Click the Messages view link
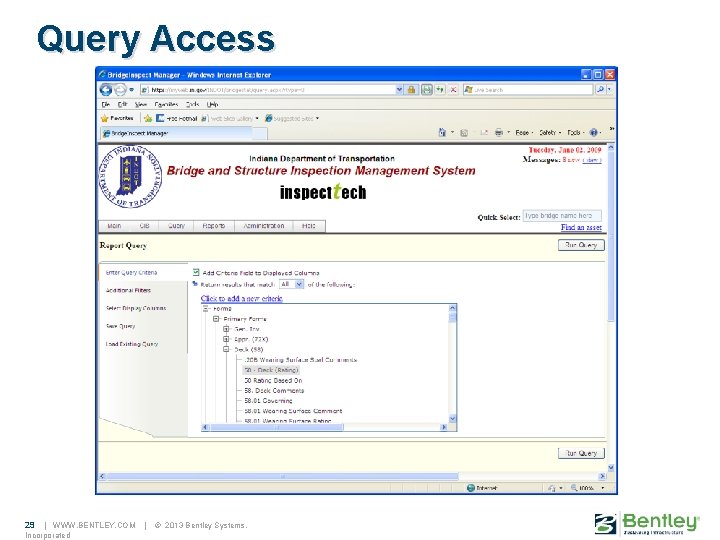Viewport: 720px width, 540px height. coord(591,160)
